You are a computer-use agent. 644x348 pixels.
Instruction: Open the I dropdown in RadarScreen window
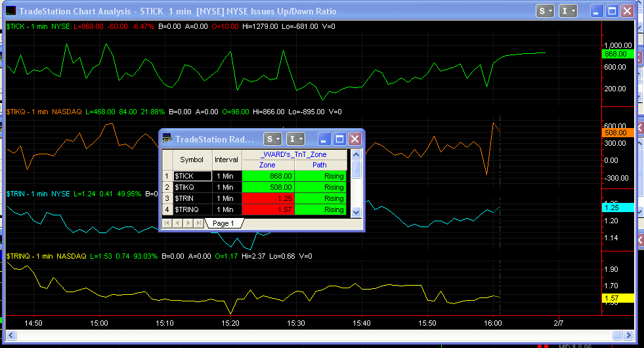[295, 139]
